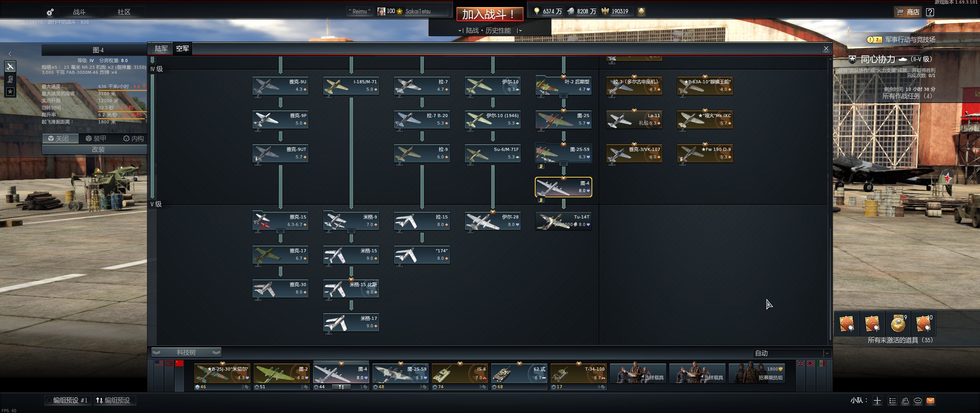
Task: Select the star decorations icon in side panel
Action: 10,92
